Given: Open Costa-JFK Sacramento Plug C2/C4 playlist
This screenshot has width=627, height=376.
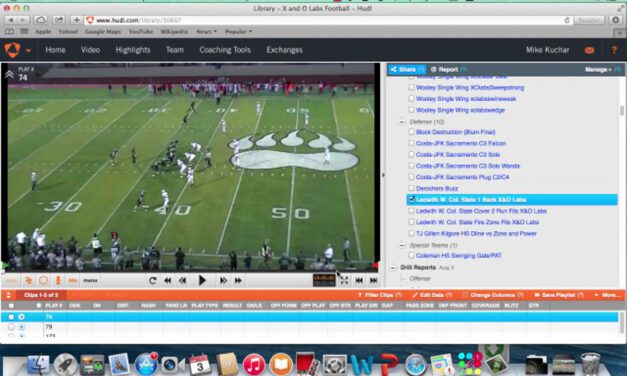Looking at the screenshot, I should tap(462, 177).
